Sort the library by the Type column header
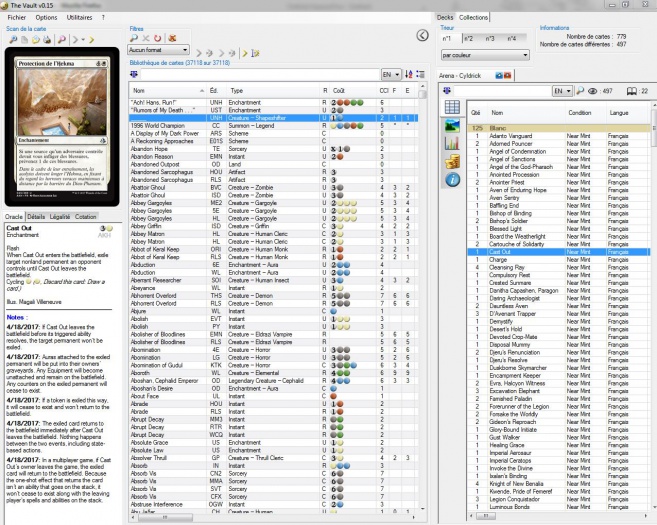The image size is (657, 525). 273,91
